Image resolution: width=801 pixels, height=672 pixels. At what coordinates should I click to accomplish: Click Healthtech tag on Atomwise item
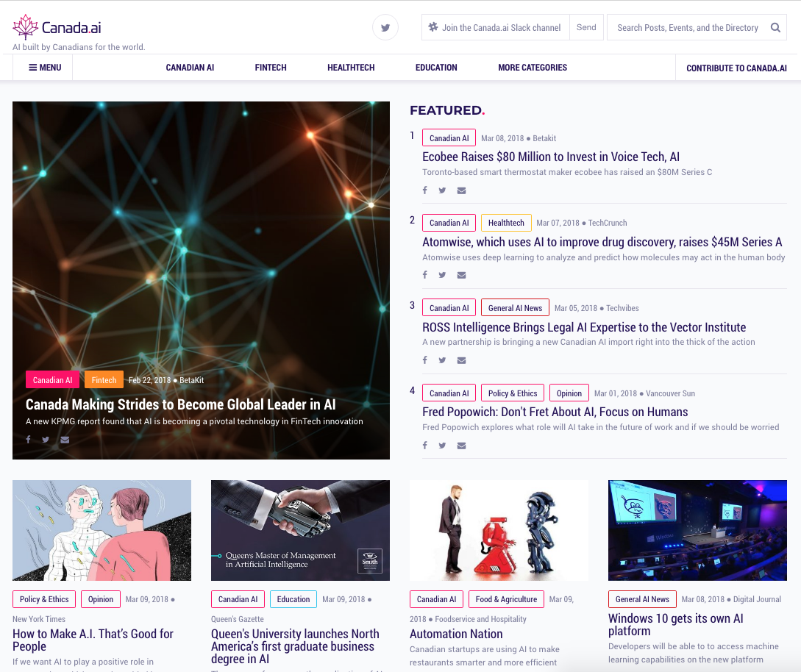506,223
